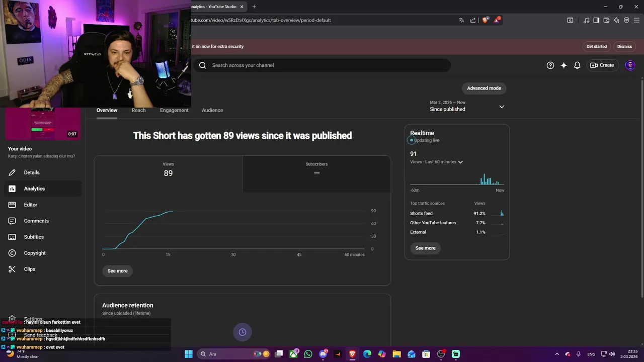Open File Explorer from the taskbar

(396, 354)
